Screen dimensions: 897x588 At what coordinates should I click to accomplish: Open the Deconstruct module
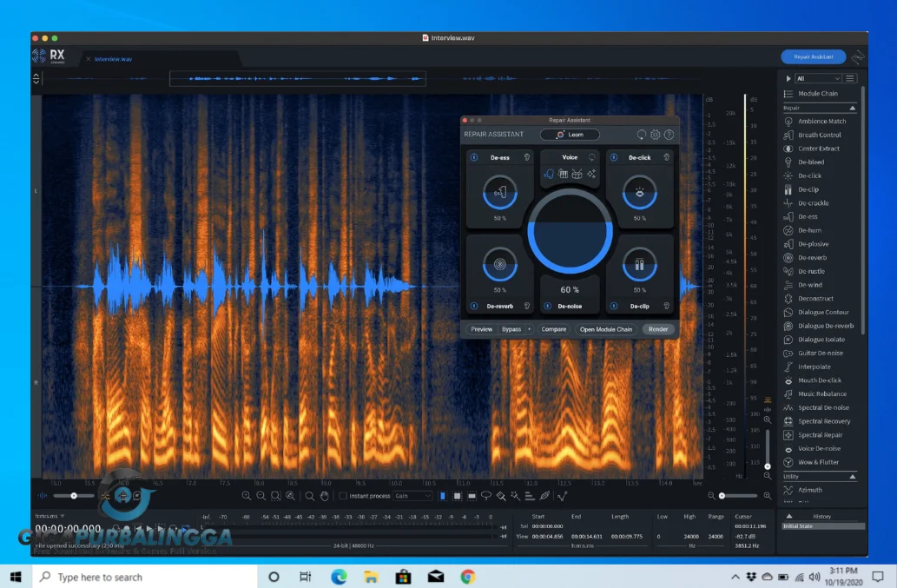click(808, 299)
